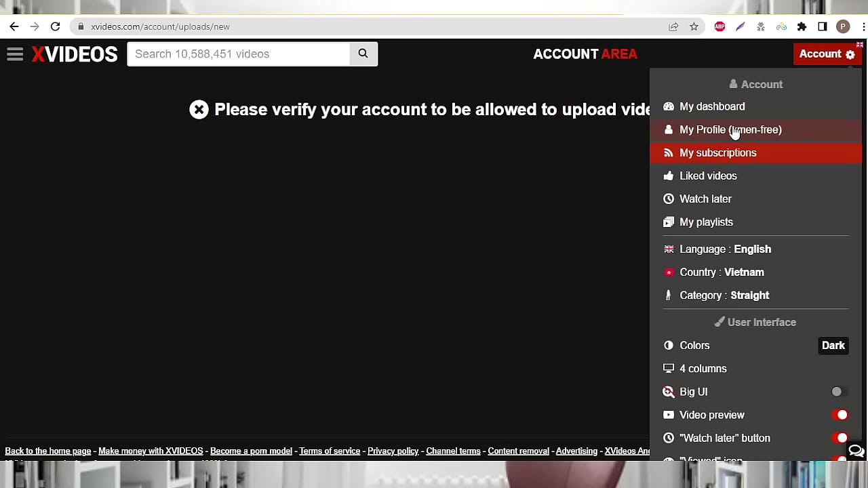Click the XVIDEOS logo
Viewport: 868px width, 488px height.
coord(74,54)
